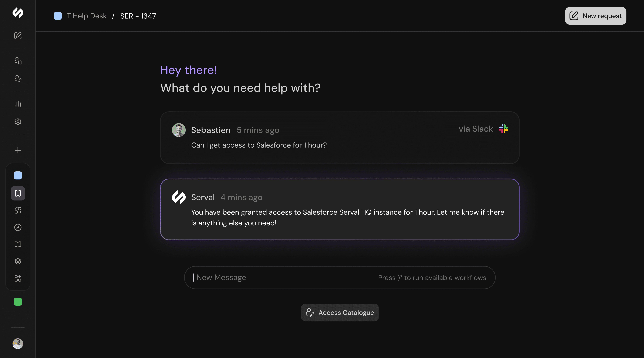This screenshot has width=644, height=358.
Task: Click the Serval logo in sidebar
Action: 18,13
